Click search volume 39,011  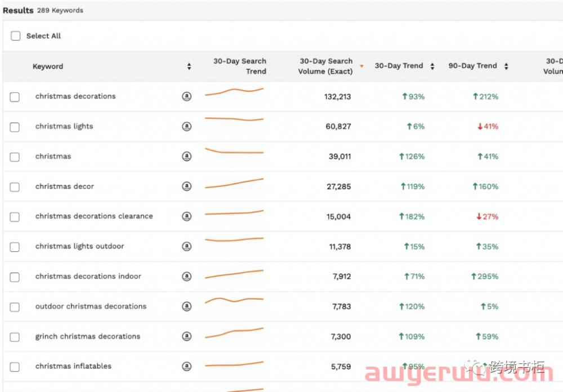click(339, 157)
